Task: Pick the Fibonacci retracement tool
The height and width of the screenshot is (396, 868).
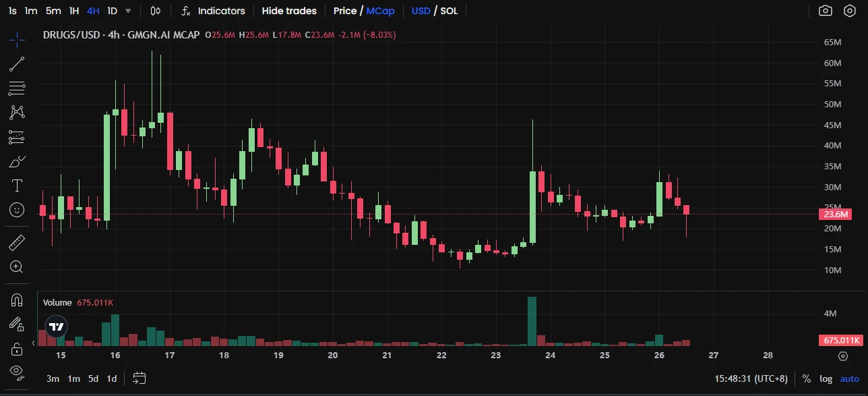Action: tap(17, 88)
